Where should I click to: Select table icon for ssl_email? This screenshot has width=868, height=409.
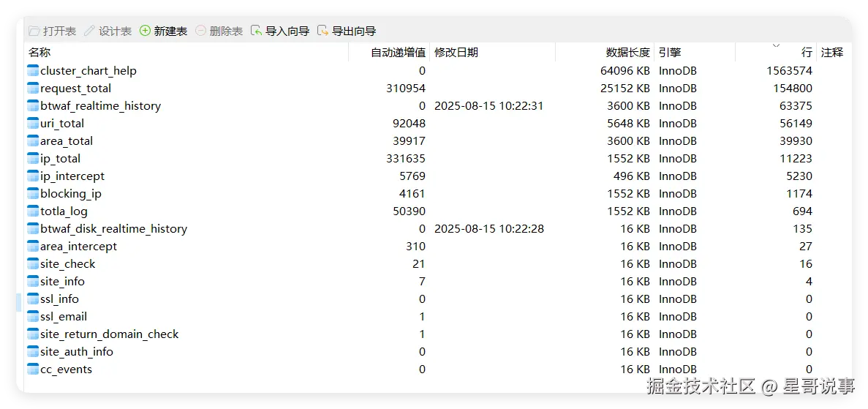click(x=33, y=317)
